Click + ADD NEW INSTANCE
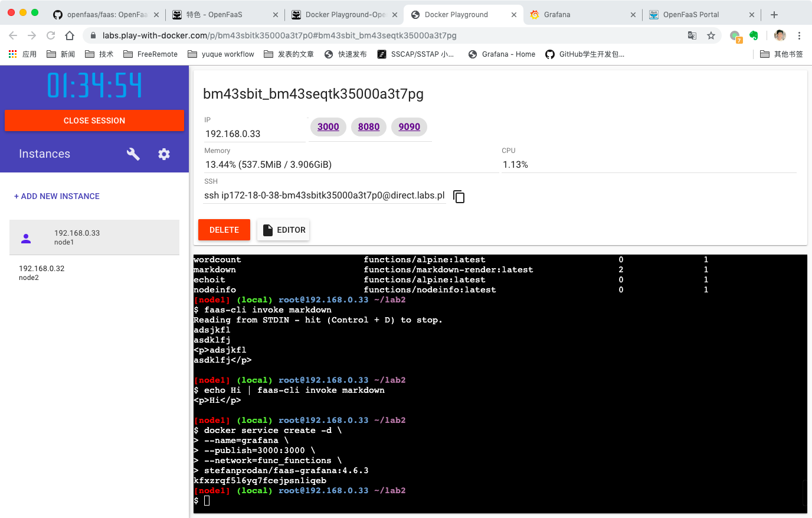 (57, 196)
